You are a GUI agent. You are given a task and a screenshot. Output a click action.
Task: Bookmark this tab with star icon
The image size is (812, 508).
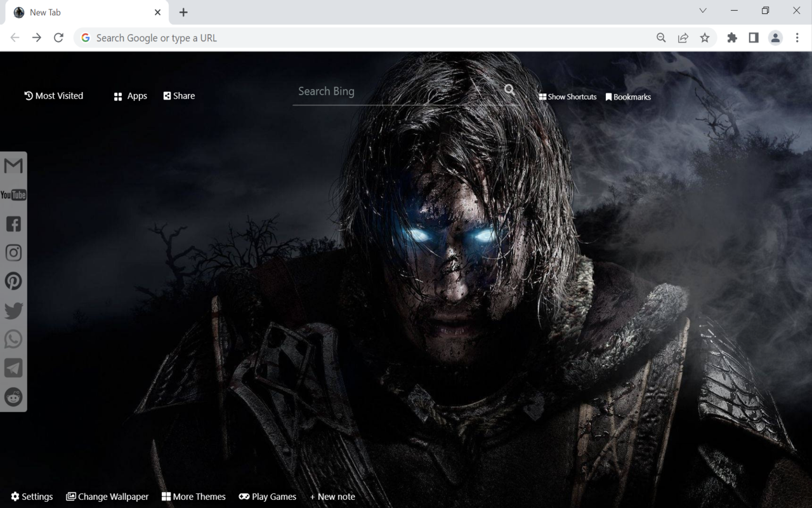pos(705,38)
